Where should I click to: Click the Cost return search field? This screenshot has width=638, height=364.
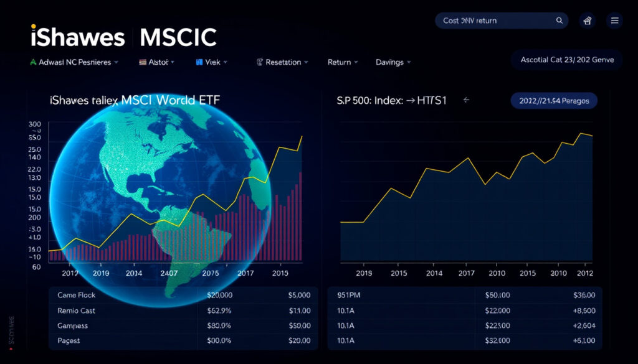coord(502,21)
